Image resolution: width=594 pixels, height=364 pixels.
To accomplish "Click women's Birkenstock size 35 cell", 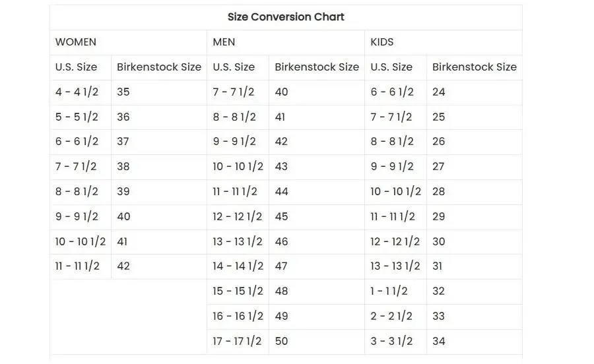I will [123, 92].
